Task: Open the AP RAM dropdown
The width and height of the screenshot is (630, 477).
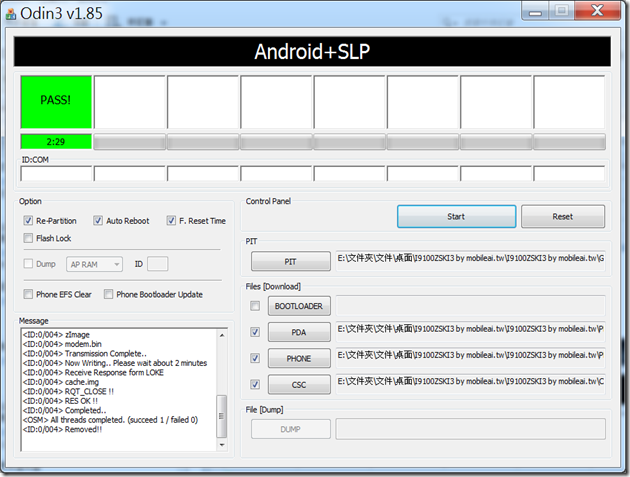Action: pyautogui.click(x=94, y=264)
